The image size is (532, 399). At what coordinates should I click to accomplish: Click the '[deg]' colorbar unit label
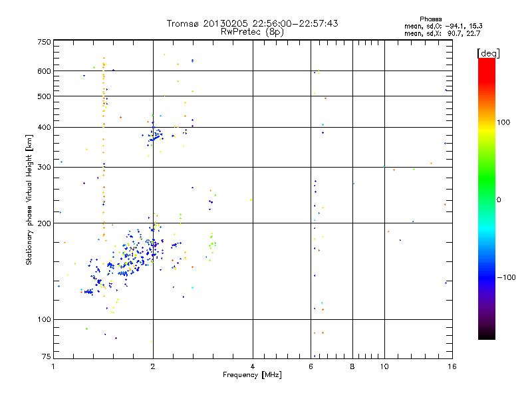[x=488, y=53]
